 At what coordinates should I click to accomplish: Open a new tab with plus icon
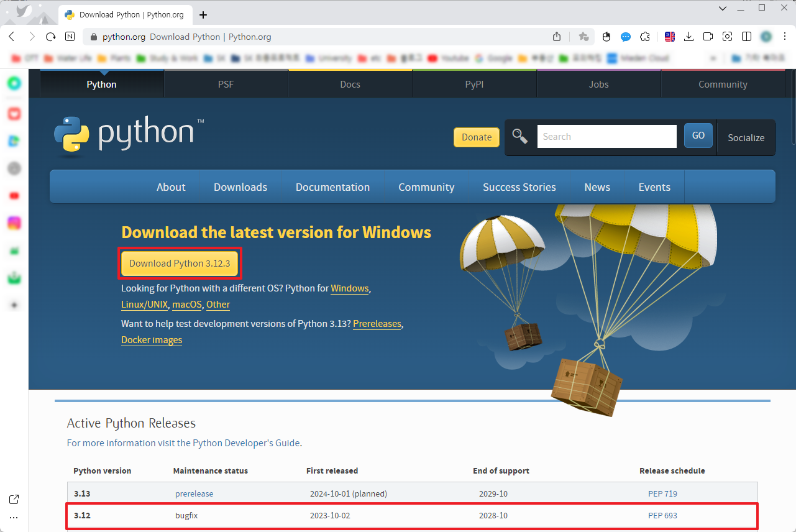(x=203, y=15)
